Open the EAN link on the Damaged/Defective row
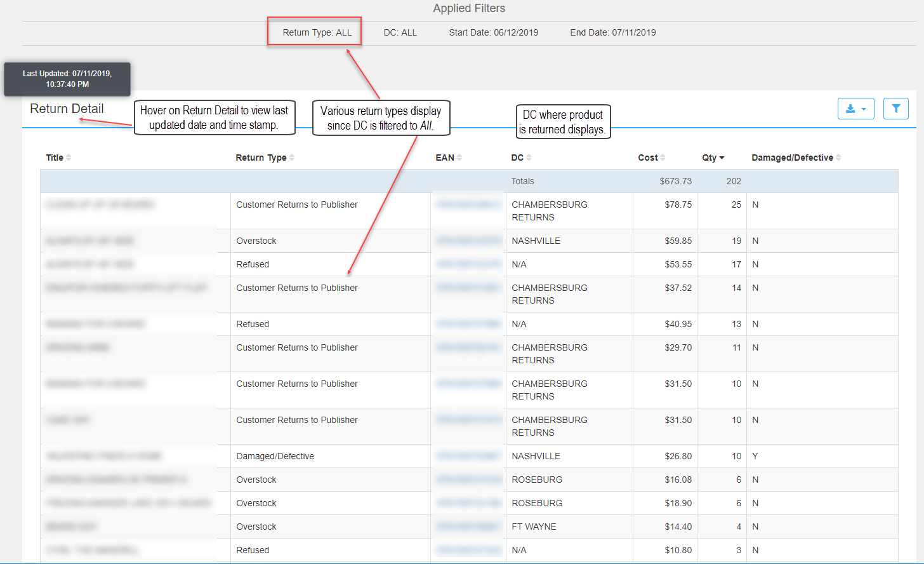Screen dimensions: 924x564 468,455
